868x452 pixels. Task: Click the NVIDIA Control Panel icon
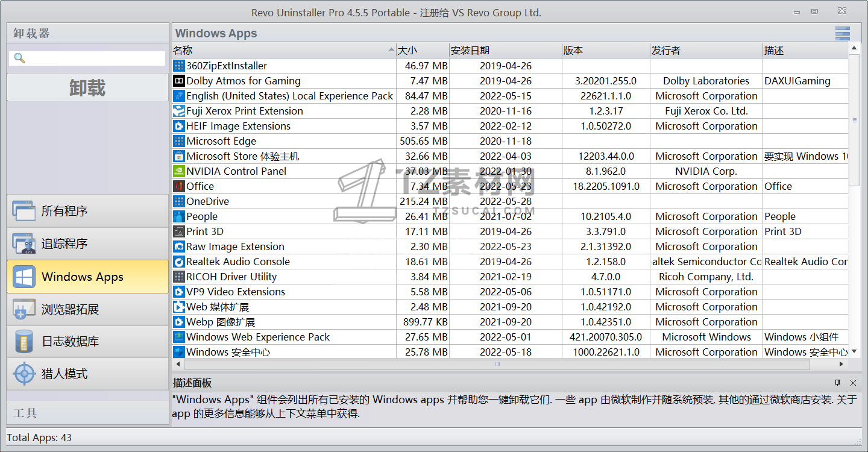178,171
